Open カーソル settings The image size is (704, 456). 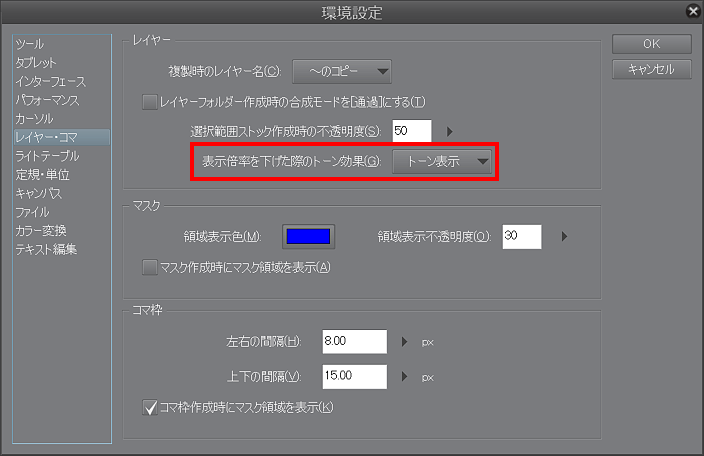pos(34,118)
